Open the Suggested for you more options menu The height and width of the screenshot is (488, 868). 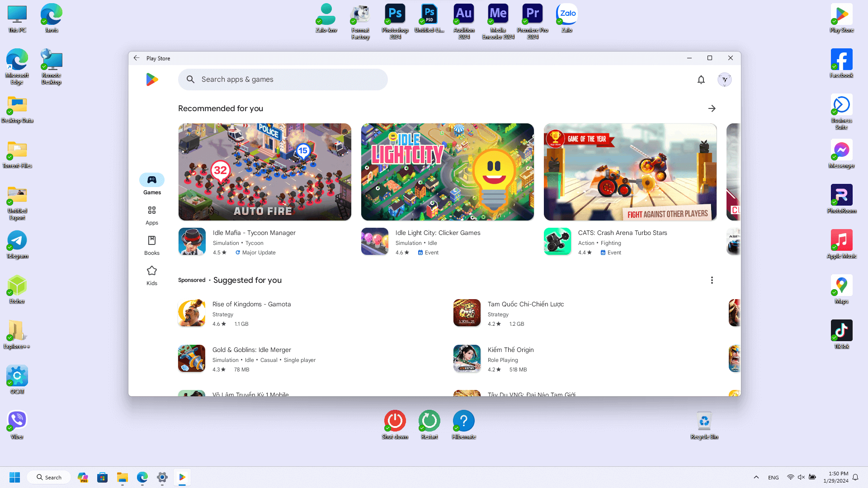coord(712,280)
